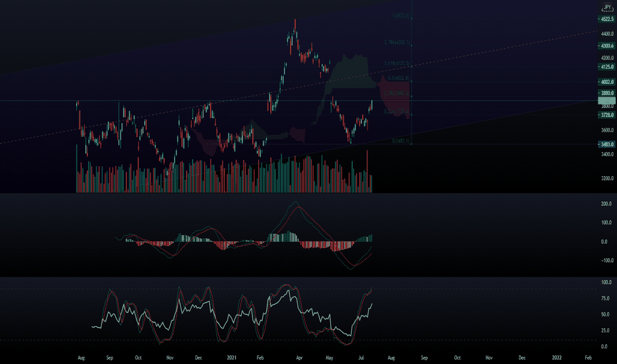Click the Jul time axis label
Screen dimensions: 617x364
coord(361,357)
